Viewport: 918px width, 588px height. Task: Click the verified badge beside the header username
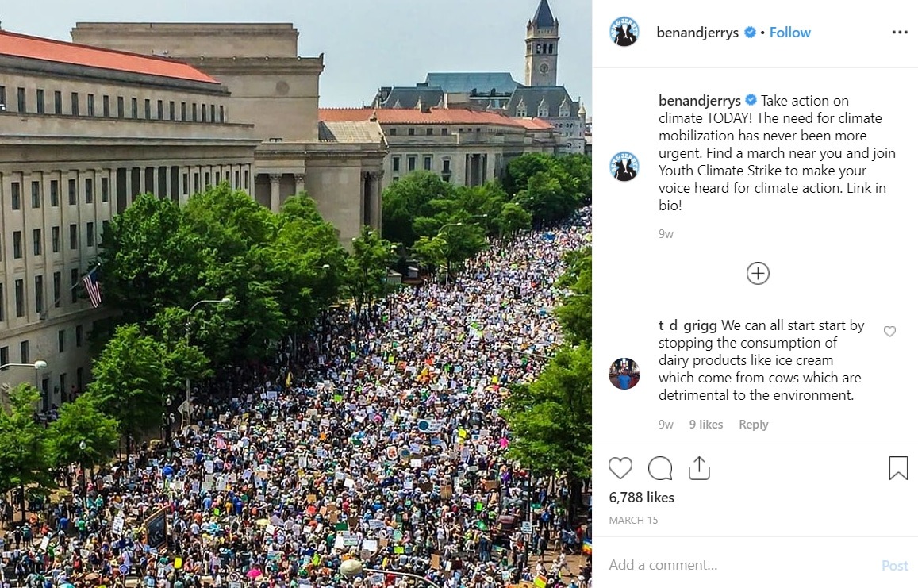(x=750, y=33)
